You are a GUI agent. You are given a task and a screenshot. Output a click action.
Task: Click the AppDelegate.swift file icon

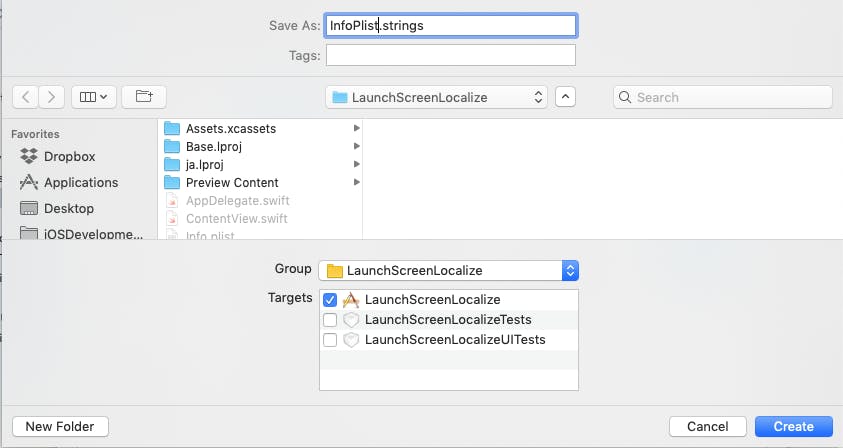point(172,201)
